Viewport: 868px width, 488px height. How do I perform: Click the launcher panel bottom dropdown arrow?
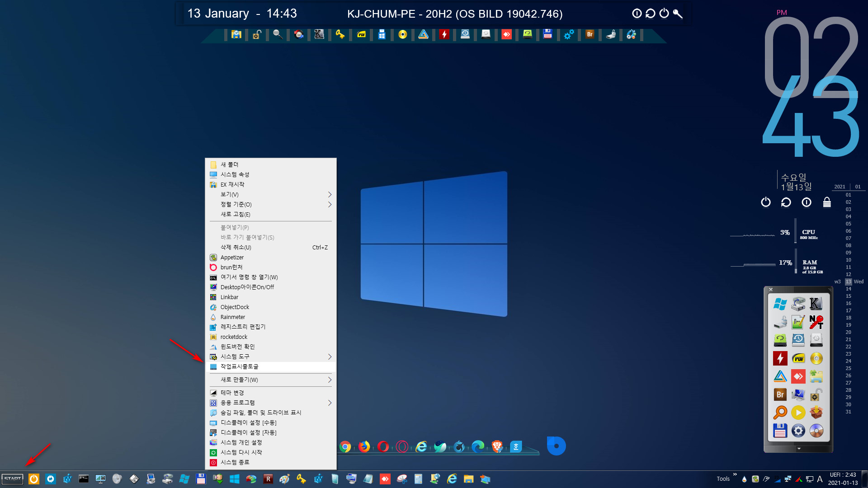(x=799, y=449)
